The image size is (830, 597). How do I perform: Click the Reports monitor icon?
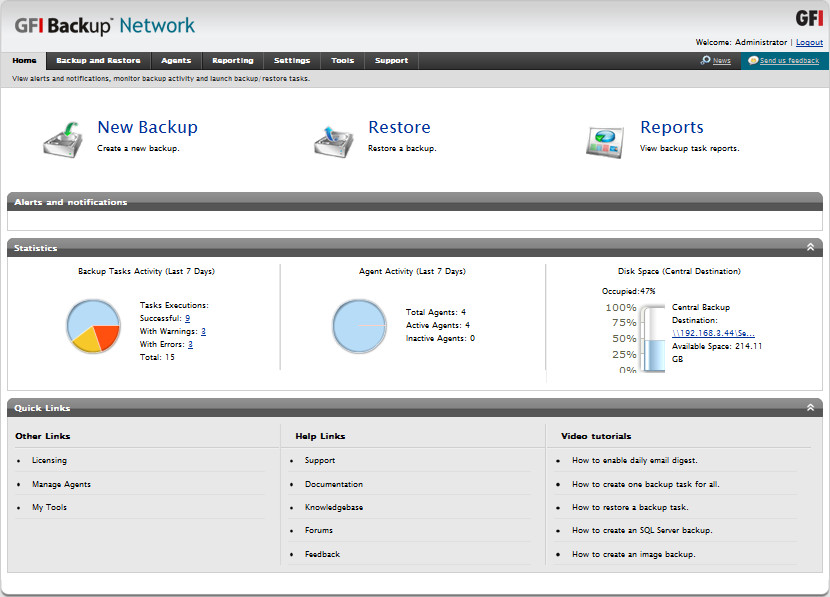pyautogui.click(x=605, y=142)
